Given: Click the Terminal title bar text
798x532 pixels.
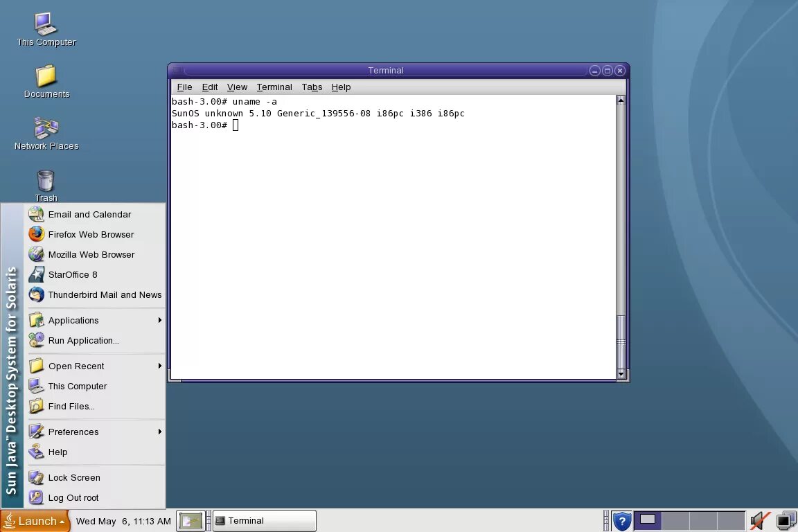Looking at the screenshot, I should 386,70.
